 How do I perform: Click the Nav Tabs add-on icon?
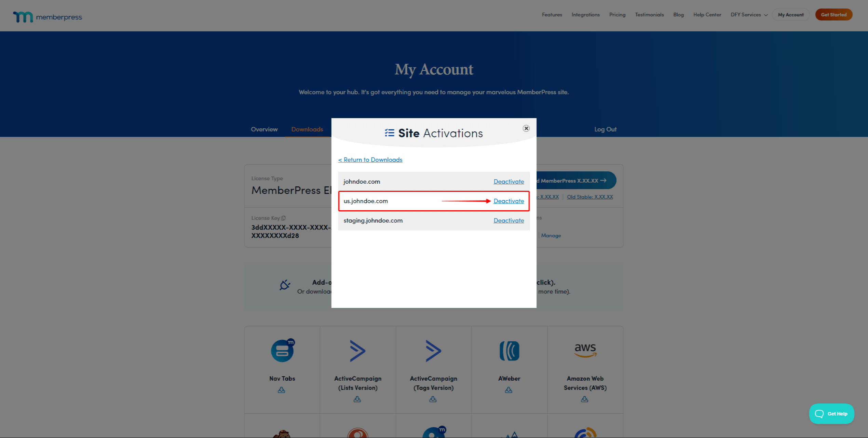click(283, 351)
